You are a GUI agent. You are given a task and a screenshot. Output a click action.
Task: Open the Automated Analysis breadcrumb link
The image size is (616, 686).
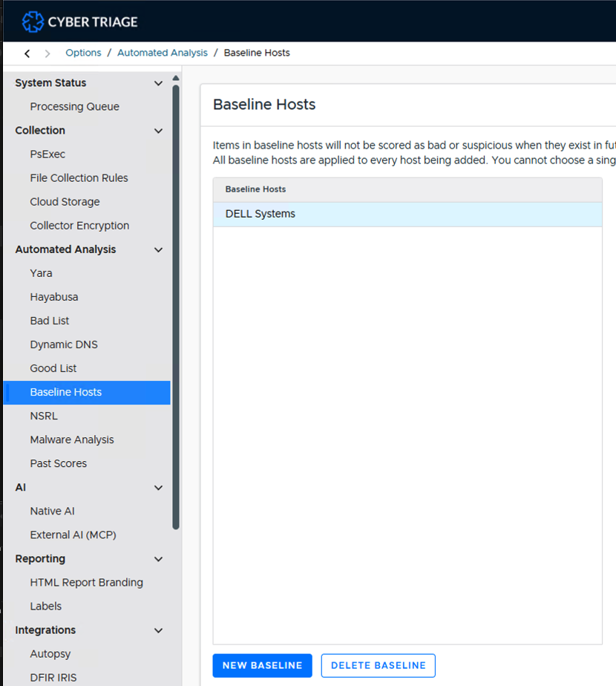(163, 53)
